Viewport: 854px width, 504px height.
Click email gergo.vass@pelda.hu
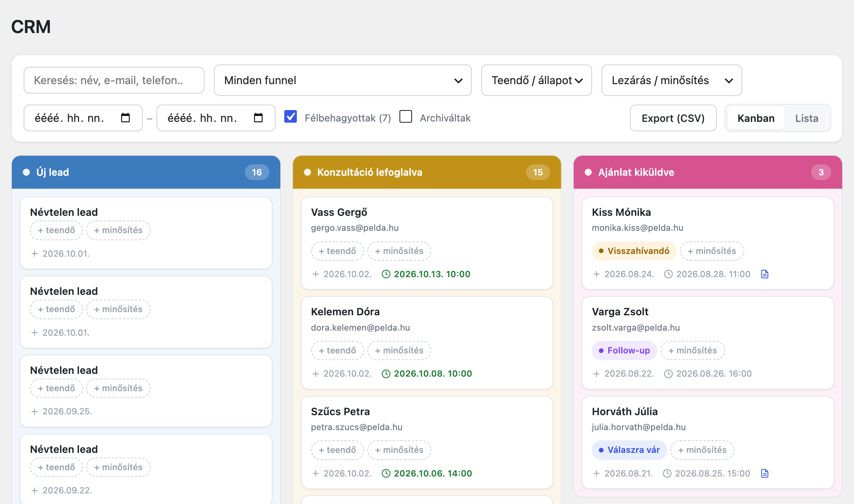tap(355, 228)
